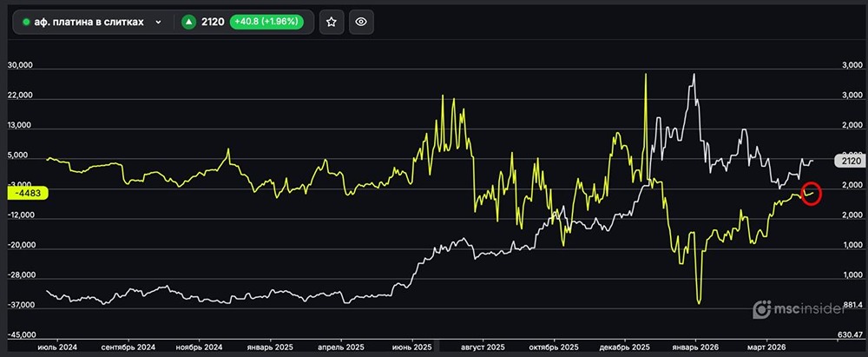Click the 5,000 left axis label

pos(18,155)
